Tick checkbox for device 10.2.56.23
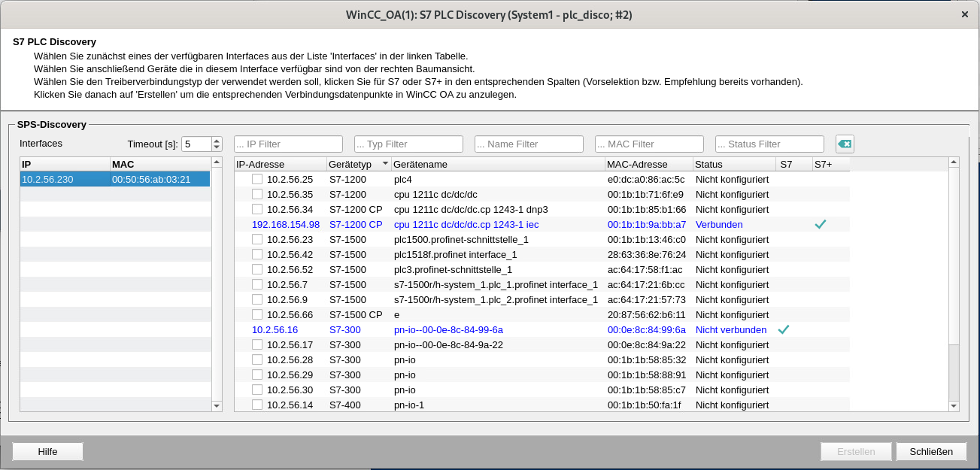The height and width of the screenshot is (470, 980). pyautogui.click(x=257, y=239)
